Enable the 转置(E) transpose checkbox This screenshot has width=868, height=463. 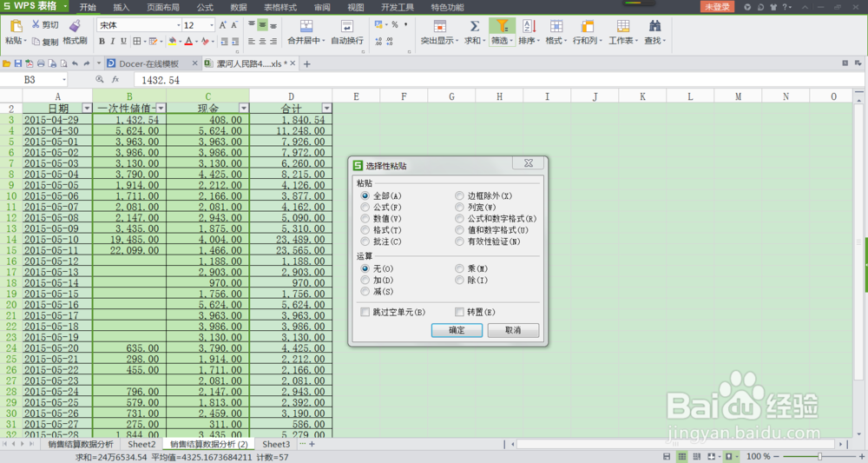click(x=459, y=312)
